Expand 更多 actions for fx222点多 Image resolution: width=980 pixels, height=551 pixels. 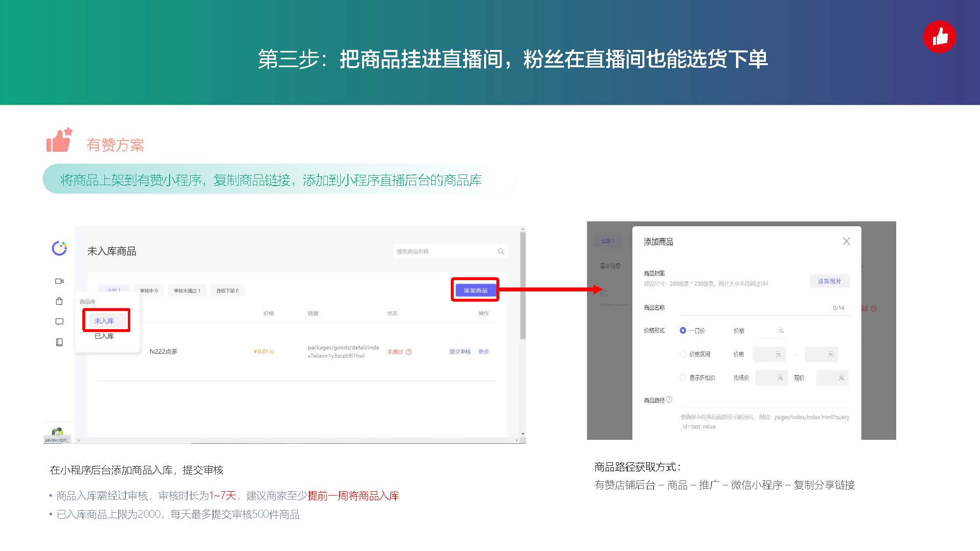[x=484, y=352]
